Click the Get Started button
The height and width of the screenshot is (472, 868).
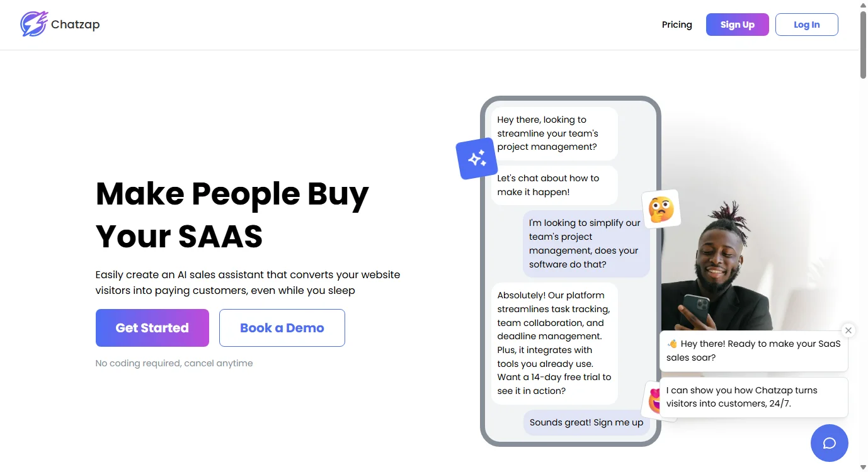pyautogui.click(x=152, y=328)
